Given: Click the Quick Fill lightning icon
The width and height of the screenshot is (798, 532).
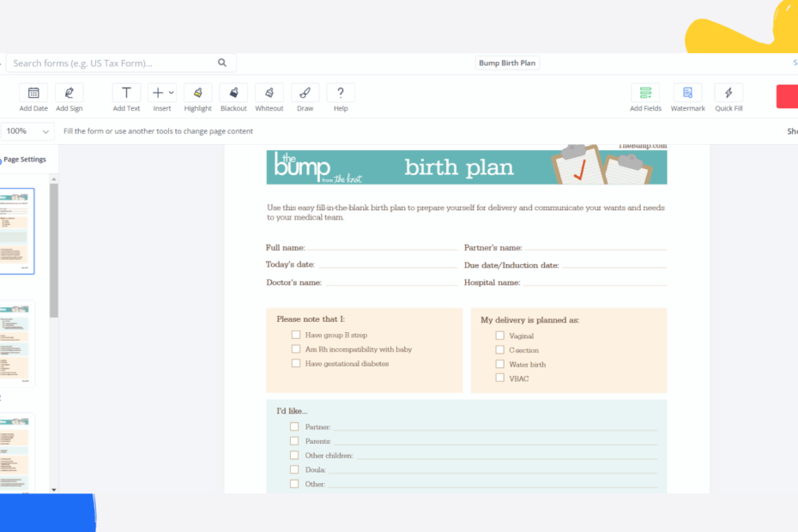Looking at the screenshot, I should [x=728, y=94].
